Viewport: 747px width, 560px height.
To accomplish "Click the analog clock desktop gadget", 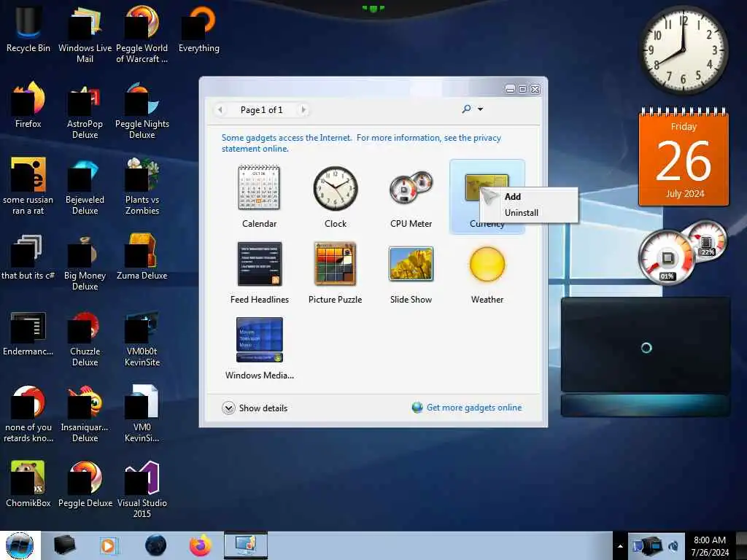I will click(x=683, y=50).
